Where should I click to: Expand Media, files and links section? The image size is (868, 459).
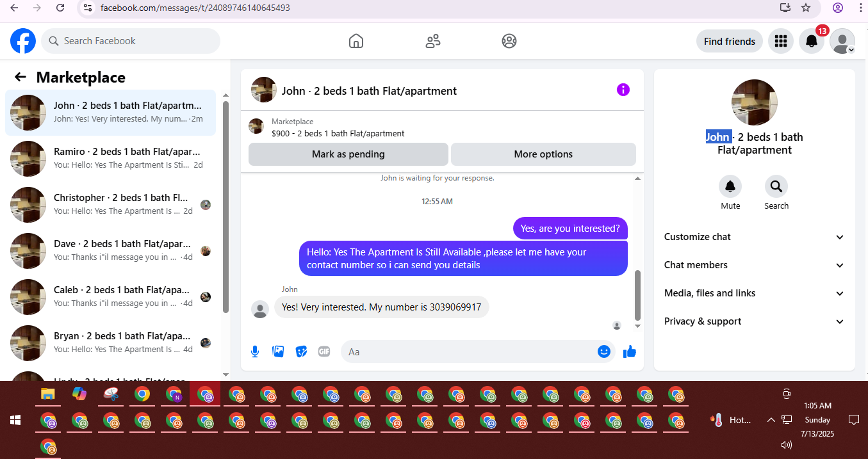tap(755, 293)
